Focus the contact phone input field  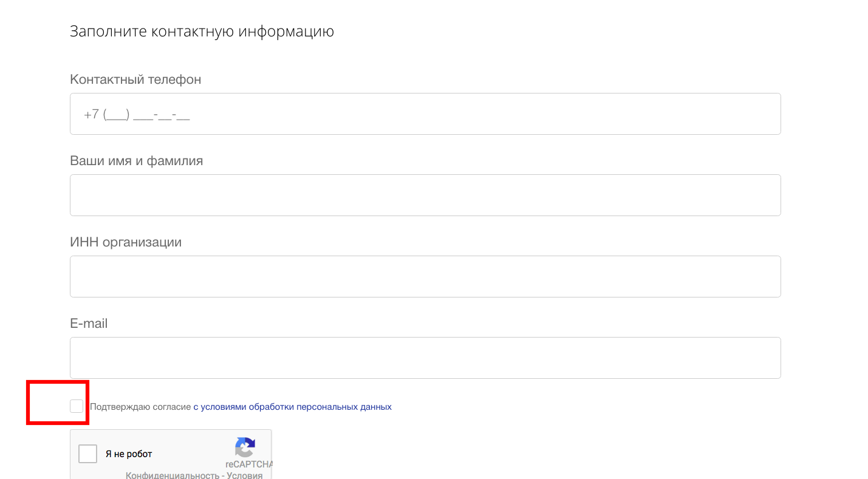tap(425, 114)
